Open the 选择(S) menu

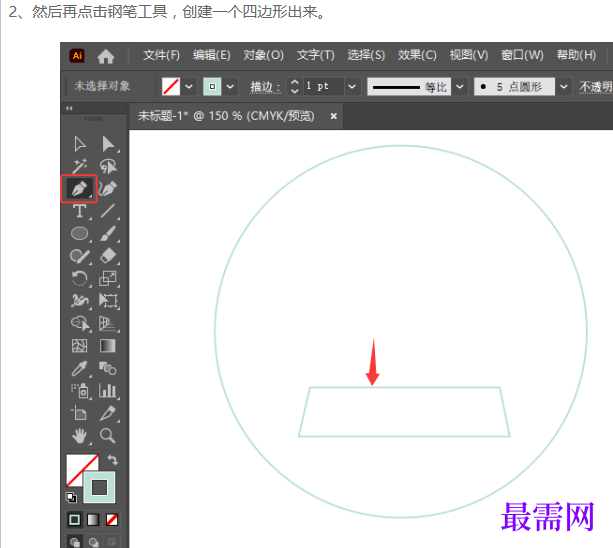point(366,55)
